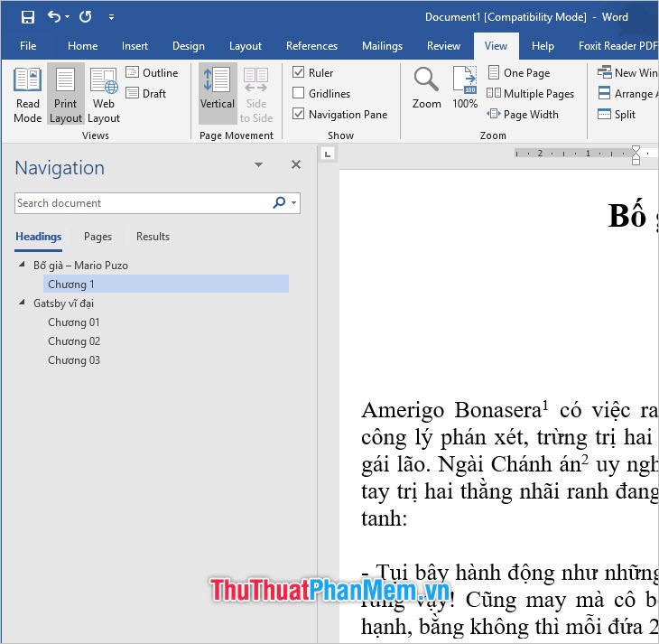Collapse the Gatsby vĩ đại heading
The image size is (659, 644).
click(x=22, y=302)
